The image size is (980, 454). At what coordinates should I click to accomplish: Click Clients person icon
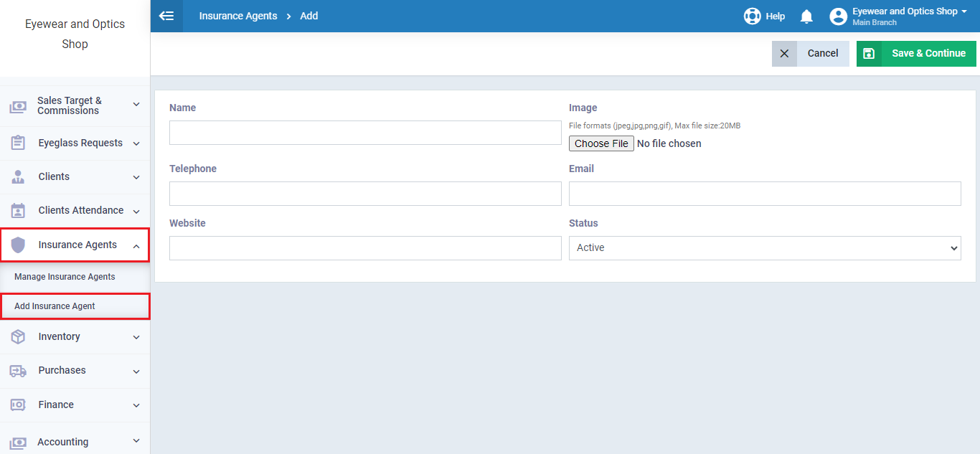18,176
